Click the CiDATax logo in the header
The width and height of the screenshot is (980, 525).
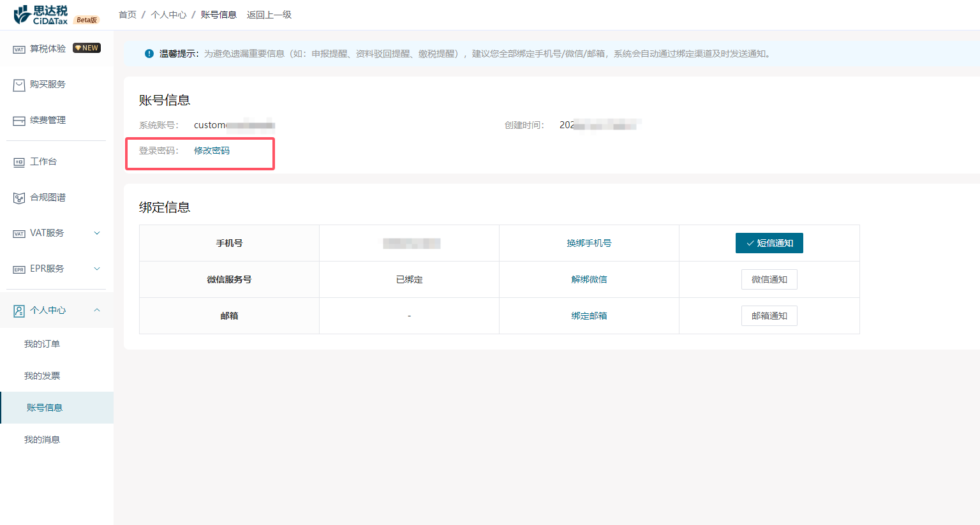(41, 15)
